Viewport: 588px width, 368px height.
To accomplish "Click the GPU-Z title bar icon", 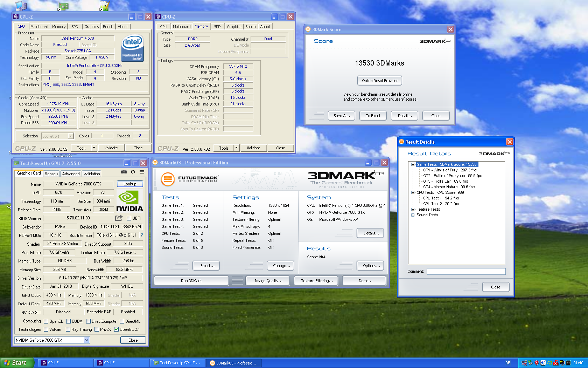I will [16, 163].
